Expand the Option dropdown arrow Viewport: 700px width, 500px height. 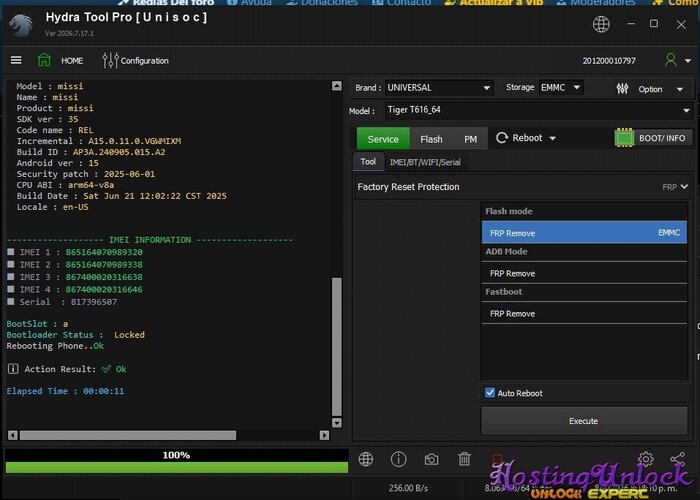[x=679, y=89]
